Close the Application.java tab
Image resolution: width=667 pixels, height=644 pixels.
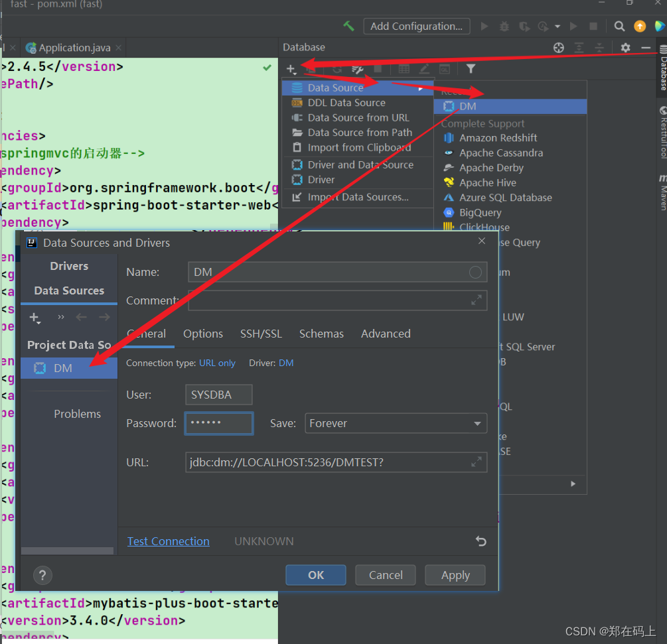click(119, 48)
